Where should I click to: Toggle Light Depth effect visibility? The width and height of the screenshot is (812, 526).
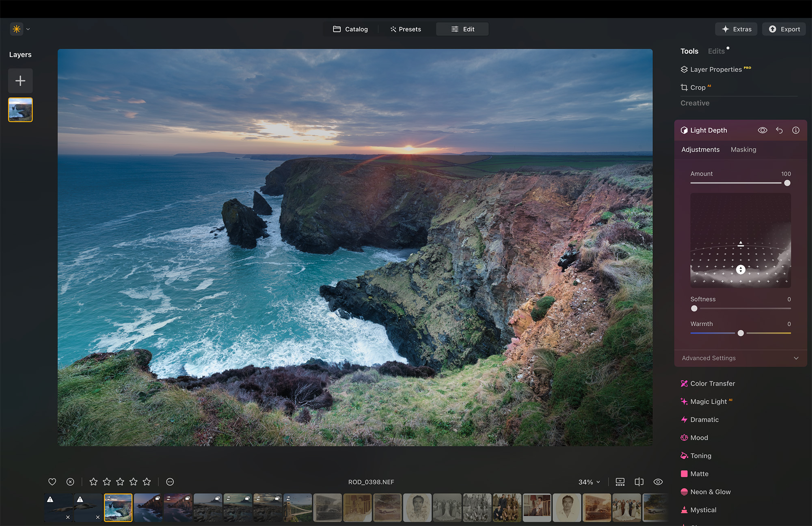pos(762,130)
